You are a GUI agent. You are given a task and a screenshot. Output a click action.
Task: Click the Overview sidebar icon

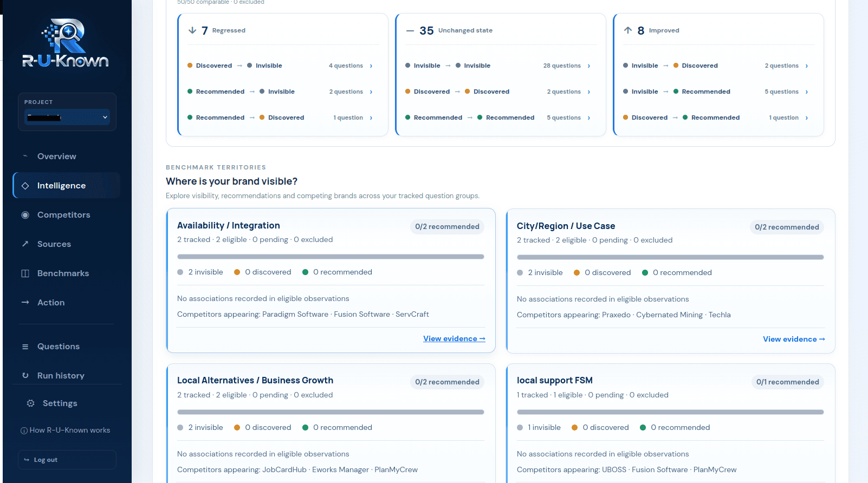click(25, 156)
